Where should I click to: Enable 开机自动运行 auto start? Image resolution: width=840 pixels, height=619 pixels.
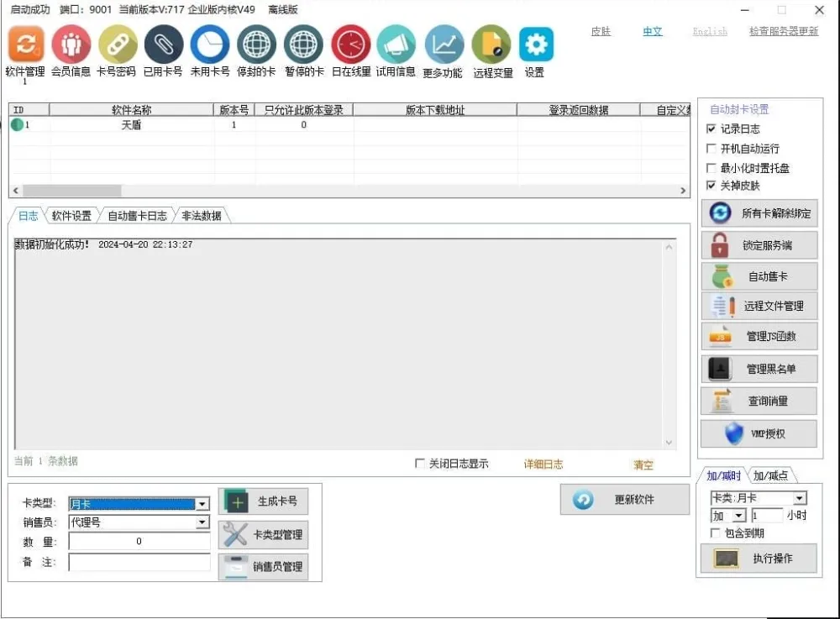tap(710, 148)
